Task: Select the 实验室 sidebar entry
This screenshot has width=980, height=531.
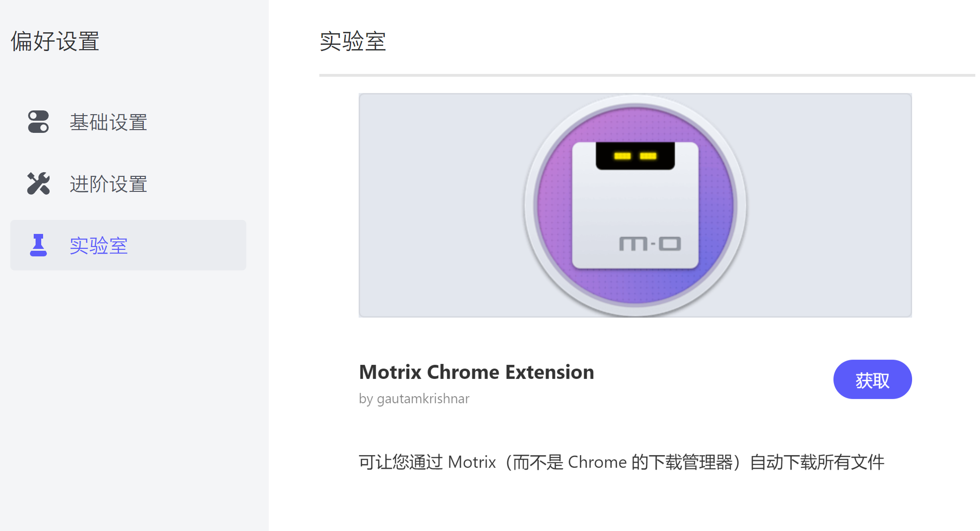Action: click(x=128, y=245)
